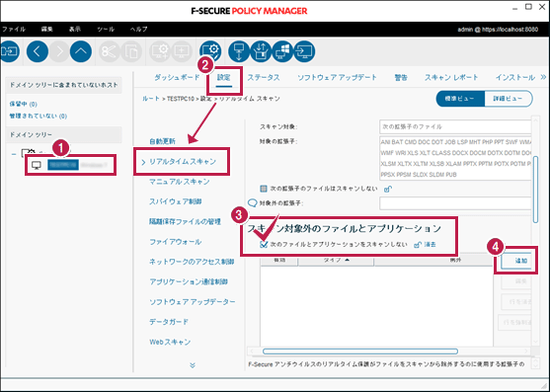This screenshot has width=550, height=392.
Task: Click the leftmost login arrow toolbar icon
Action: tap(9, 51)
